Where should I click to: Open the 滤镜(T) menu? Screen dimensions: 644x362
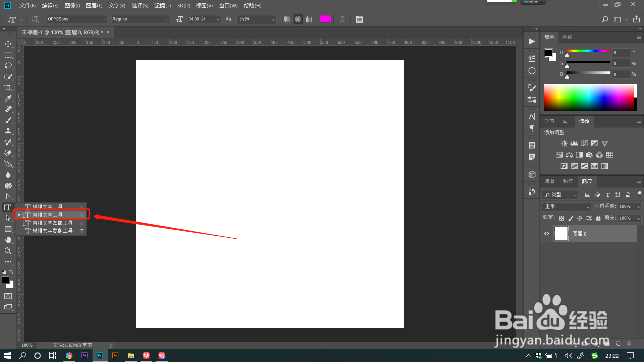click(162, 5)
